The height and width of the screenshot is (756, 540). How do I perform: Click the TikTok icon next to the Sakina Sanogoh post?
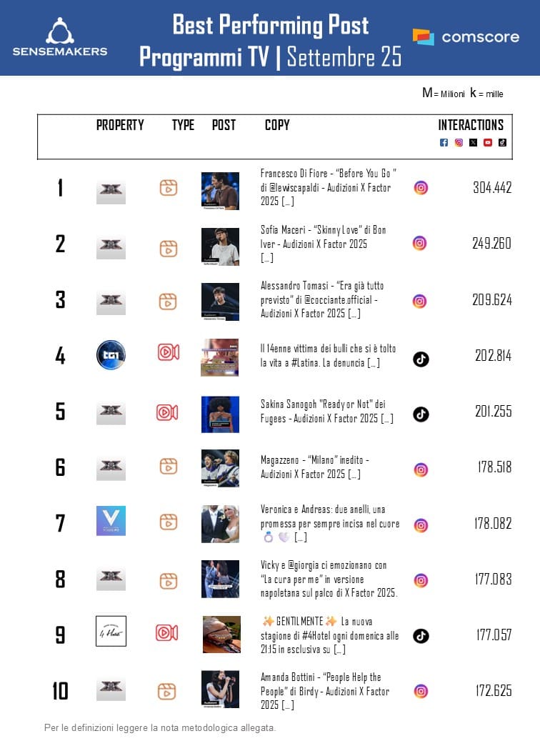point(421,414)
